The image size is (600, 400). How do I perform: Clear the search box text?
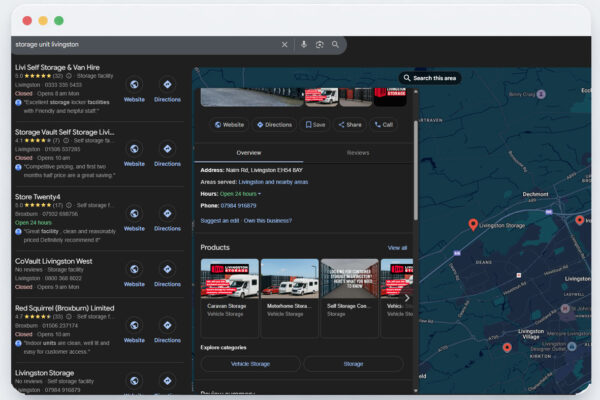pos(284,44)
